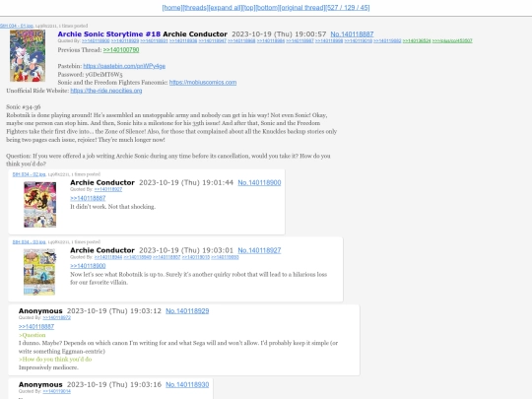Open the Sonic comic cover thumbnail in first post
The height and width of the screenshot is (399, 532).
(28, 55)
